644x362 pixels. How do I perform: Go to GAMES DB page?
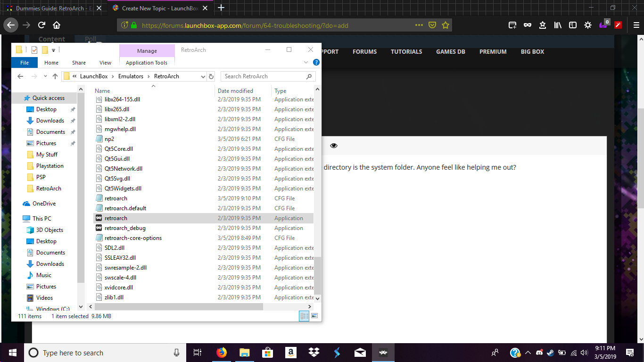(451, 52)
